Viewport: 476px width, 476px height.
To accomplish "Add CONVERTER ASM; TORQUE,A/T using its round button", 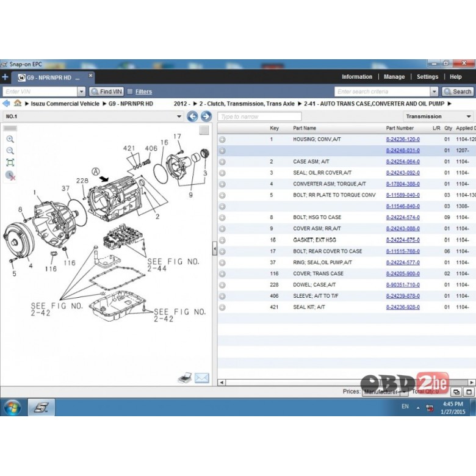I will (222, 184).
